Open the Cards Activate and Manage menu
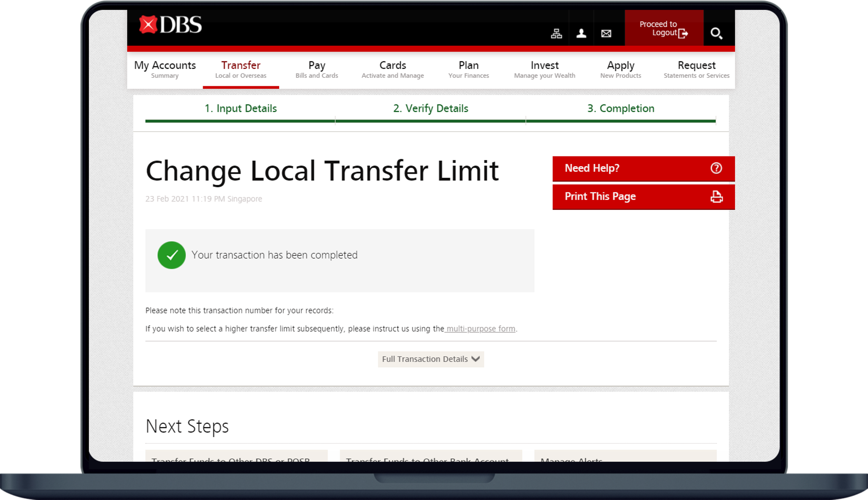Image resolution: width=868 pixels, height=500 pixels. click(392, 69)
